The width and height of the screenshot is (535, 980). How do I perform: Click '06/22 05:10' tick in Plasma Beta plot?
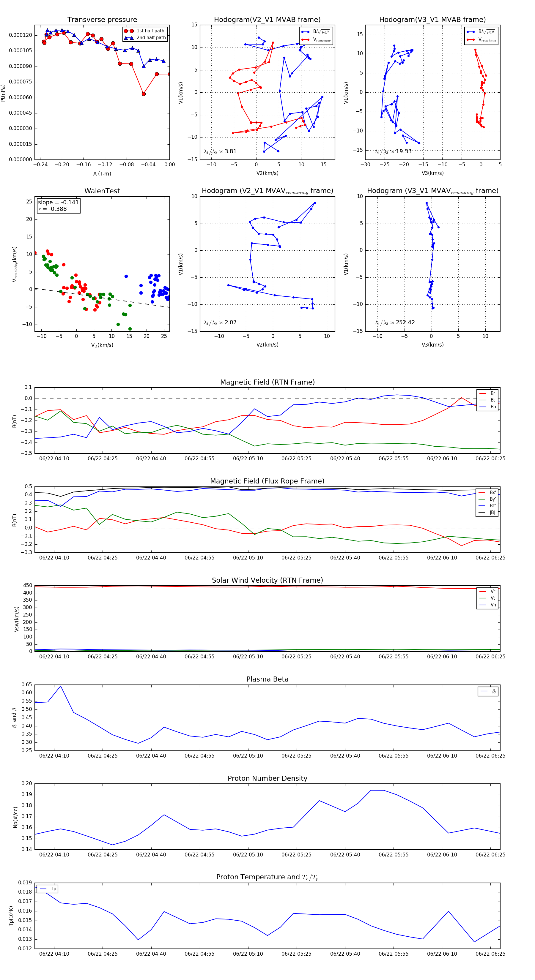[x=248, y=756]
